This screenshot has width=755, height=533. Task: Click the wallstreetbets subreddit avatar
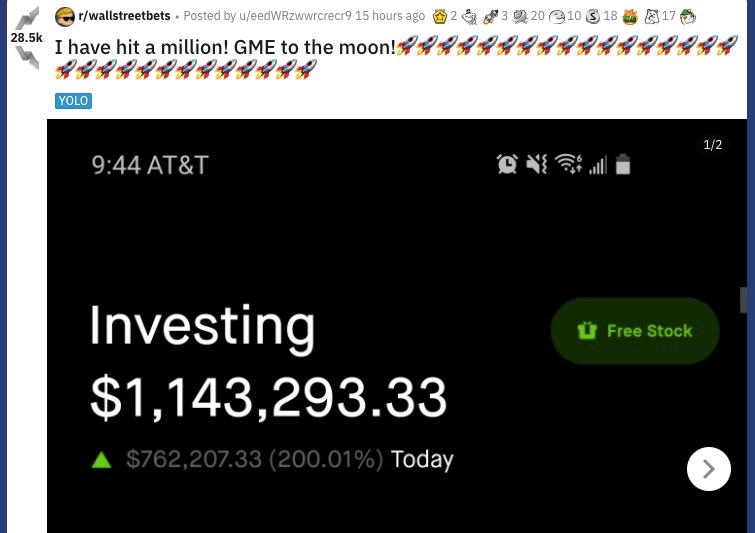65,16
